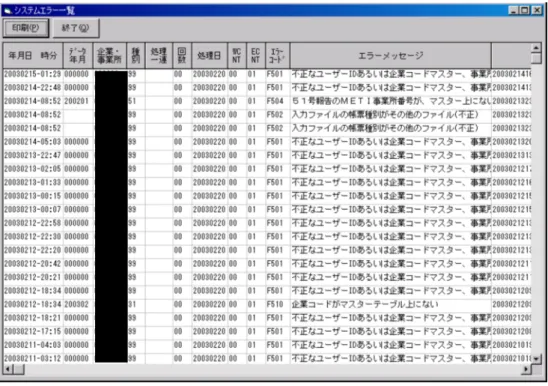Select the cell 20030215-01:29

(x=33, y=74)
